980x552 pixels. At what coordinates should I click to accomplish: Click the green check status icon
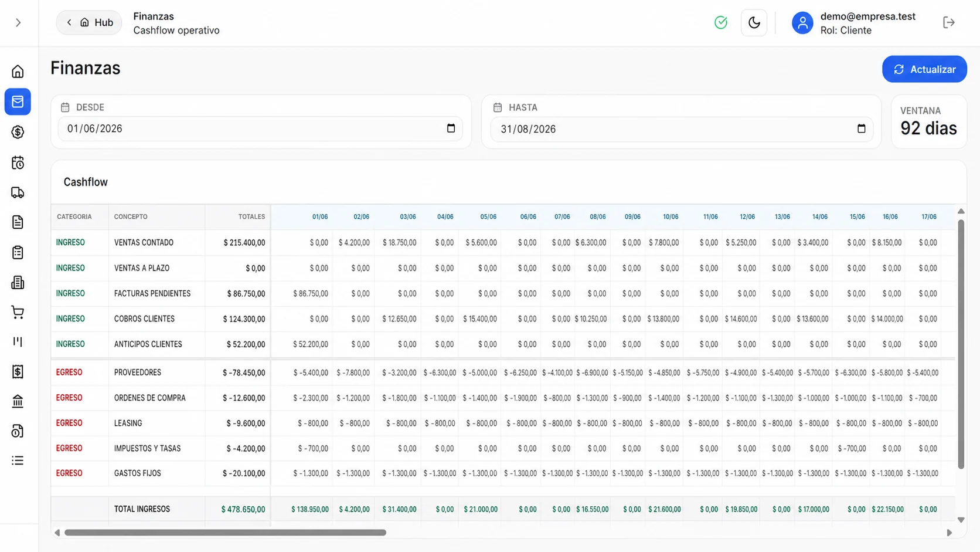[x=721, y=22]
